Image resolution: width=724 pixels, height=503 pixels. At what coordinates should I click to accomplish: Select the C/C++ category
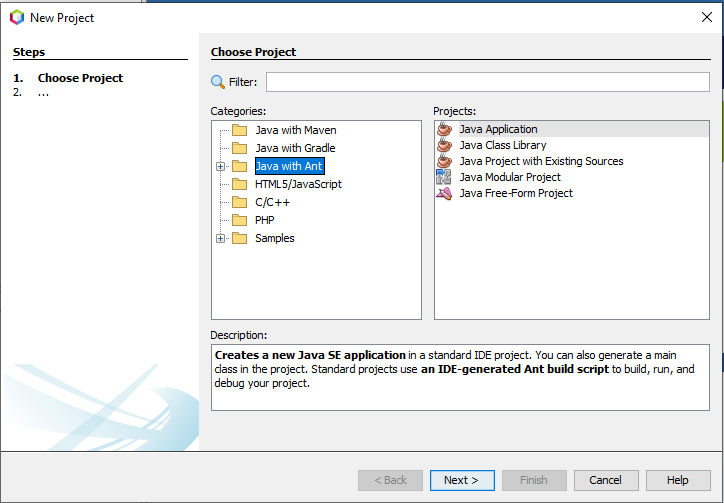pyautogui.click(x=272, y=202)
